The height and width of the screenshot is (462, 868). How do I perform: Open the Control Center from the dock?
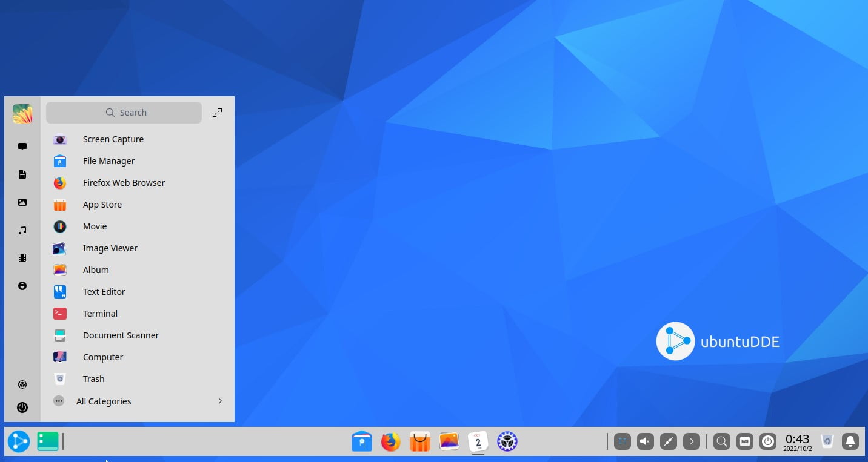[x=507, y=441]
